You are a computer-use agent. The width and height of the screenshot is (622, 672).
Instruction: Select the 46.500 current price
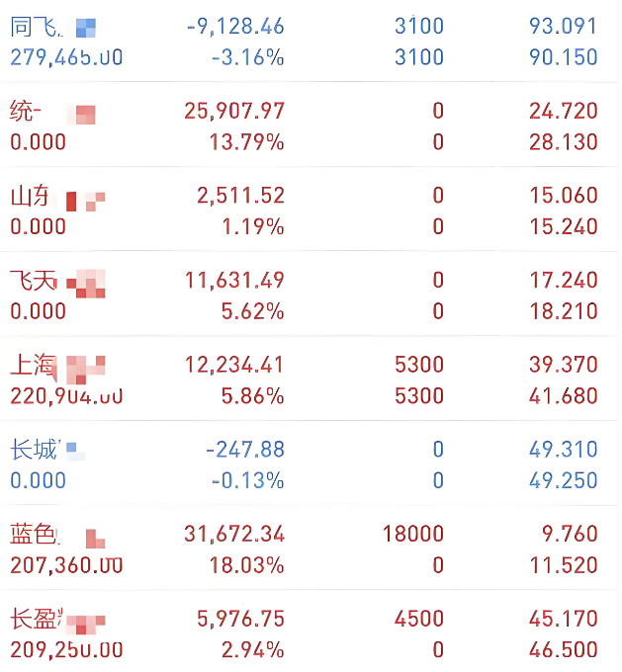563,650
